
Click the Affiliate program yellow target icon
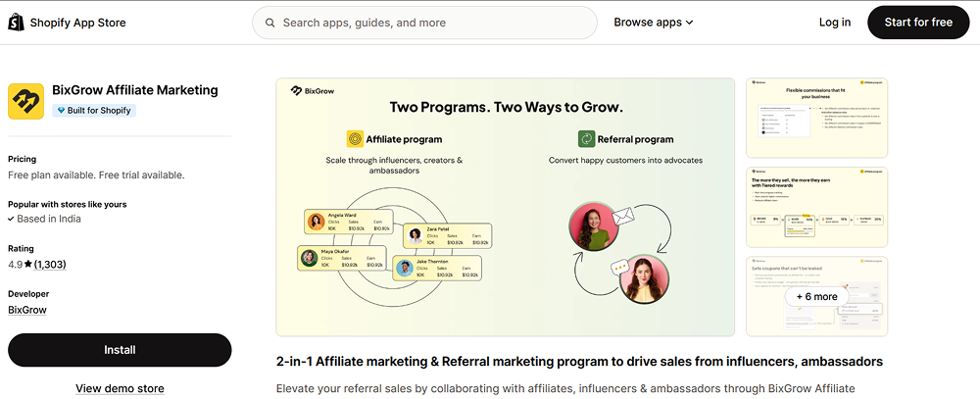click(x=355, y=139)
